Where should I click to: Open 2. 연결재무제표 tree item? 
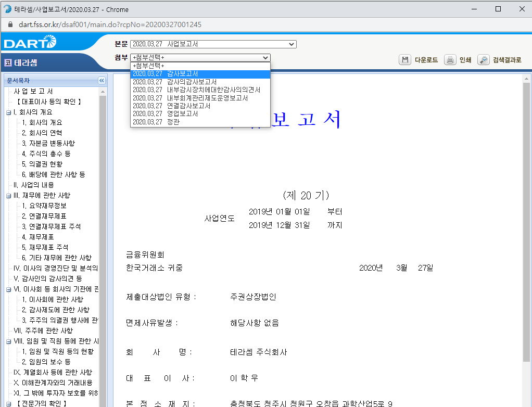click(44, 217)
